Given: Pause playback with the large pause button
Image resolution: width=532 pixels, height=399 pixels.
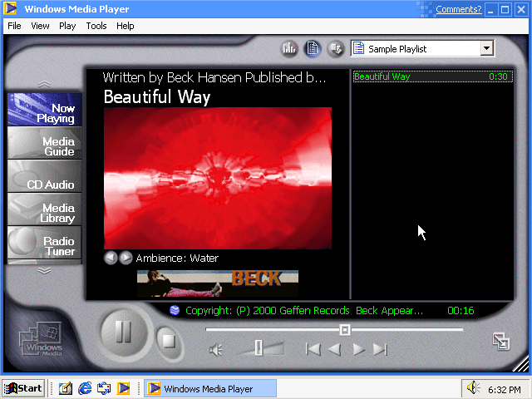Looking at the screenshot, I should (x=124, y=332).
